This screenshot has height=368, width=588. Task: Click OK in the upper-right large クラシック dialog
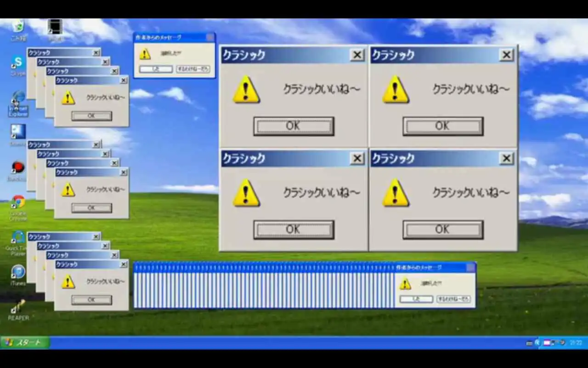tap(443, 126)
